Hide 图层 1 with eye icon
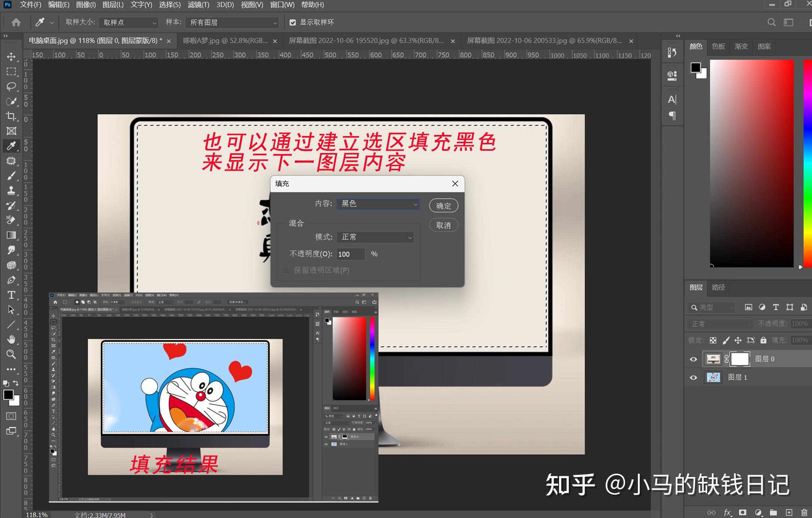The height and width of the screenshot is (518, 812). 694,377
